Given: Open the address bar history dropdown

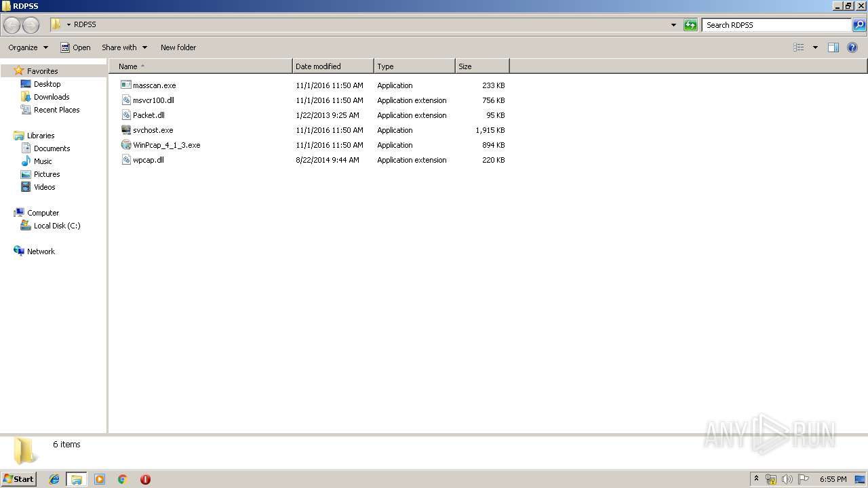Looking at the screenshot, I should (x=673, y=25).
